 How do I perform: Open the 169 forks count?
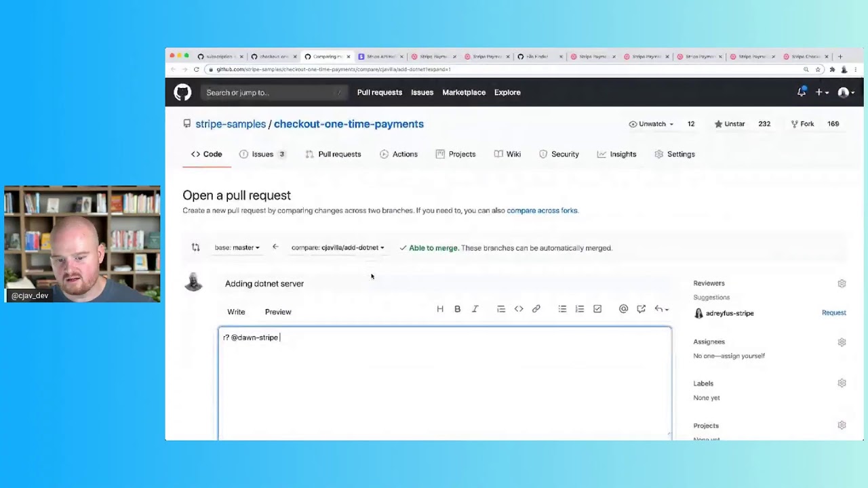pyautogui.click(x=833, y=124)
